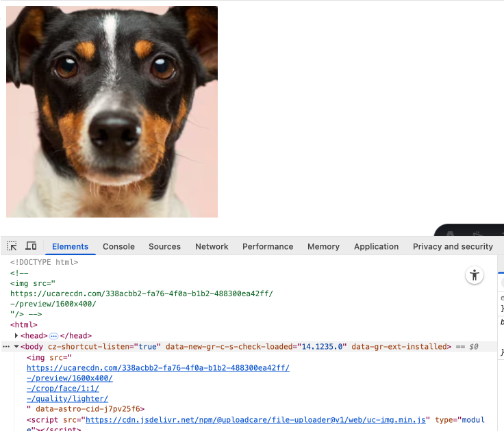Switch to the Elements tab
The width and height of the screenshot is (504, 431).
tap(70, 246)
